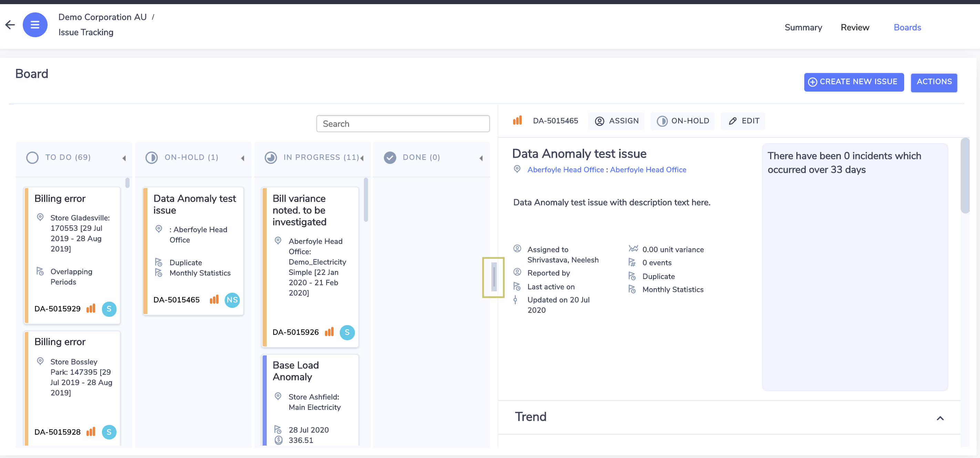Click the In Progress column scrollbar
This screenshot has width=980, height=458.
(366, 199)
